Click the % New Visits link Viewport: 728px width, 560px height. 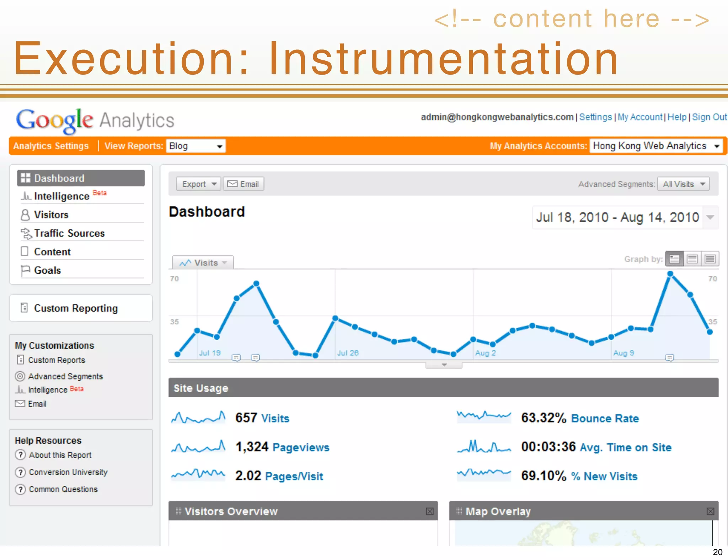[x=604, y=476]
